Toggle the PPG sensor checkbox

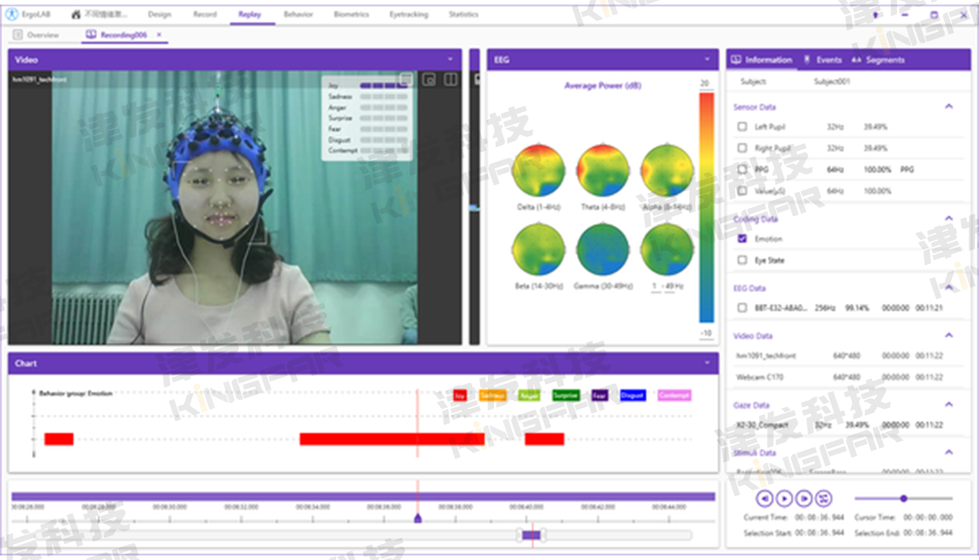[742, 169]
